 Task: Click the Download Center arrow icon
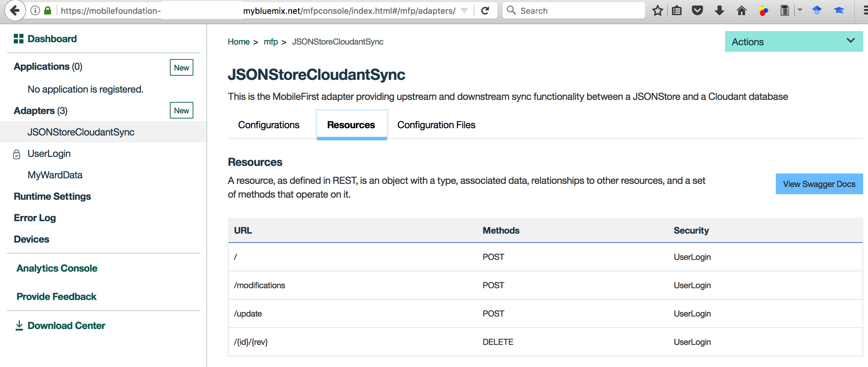(x=19, y=326)
